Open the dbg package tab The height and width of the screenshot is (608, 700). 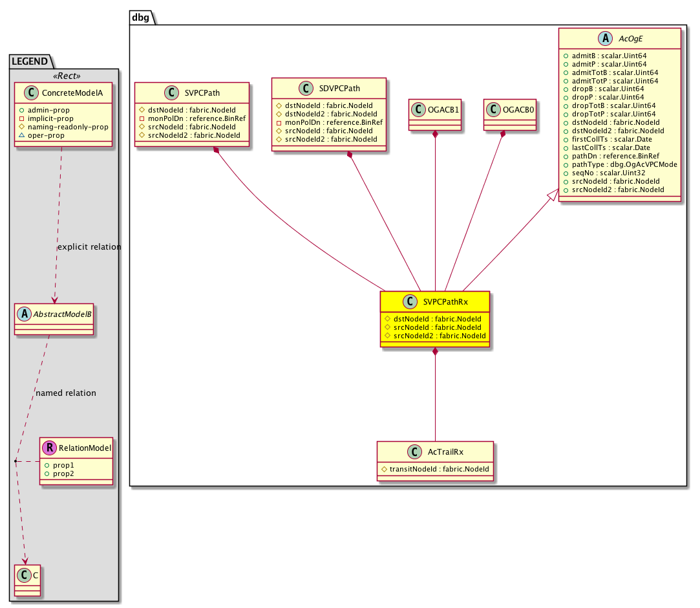coord(141,17)
